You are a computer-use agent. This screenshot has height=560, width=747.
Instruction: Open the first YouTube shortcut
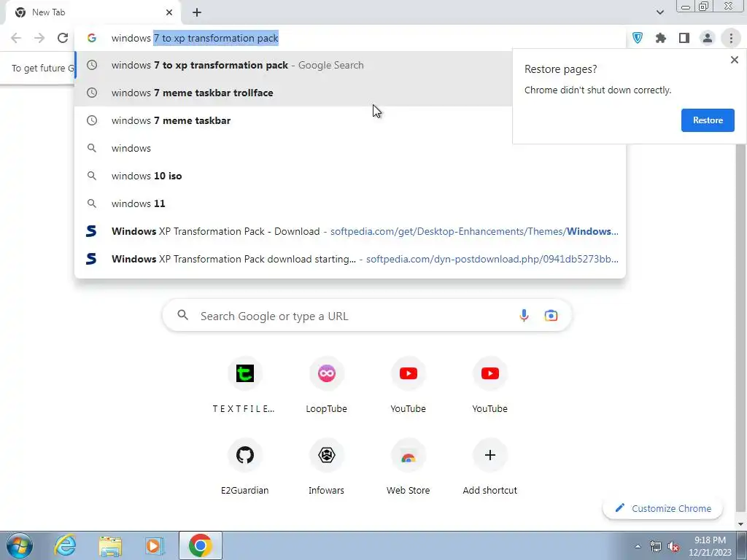[409, 386]
